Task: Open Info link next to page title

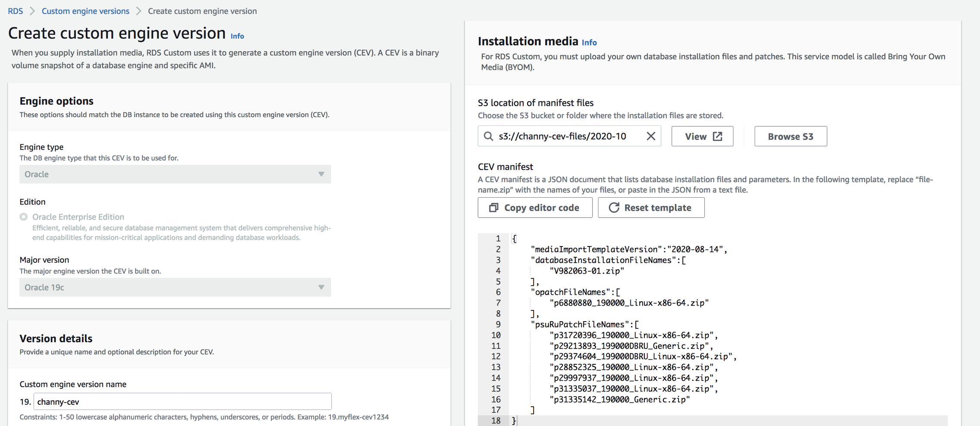Action: pyautogui.click(x=237, y=36)
